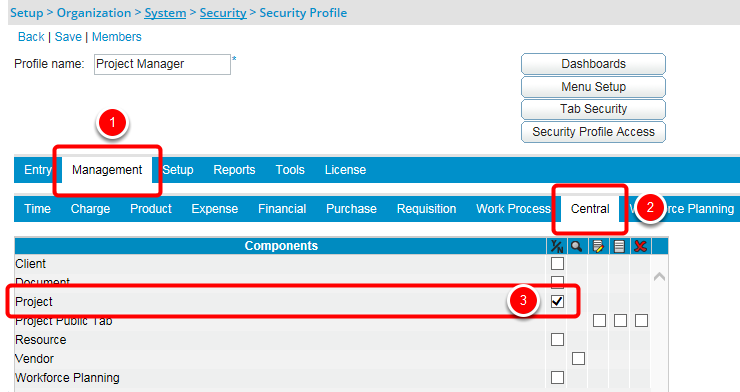
Task: Switch to the Entry tab
Action: tap(37, 170)
